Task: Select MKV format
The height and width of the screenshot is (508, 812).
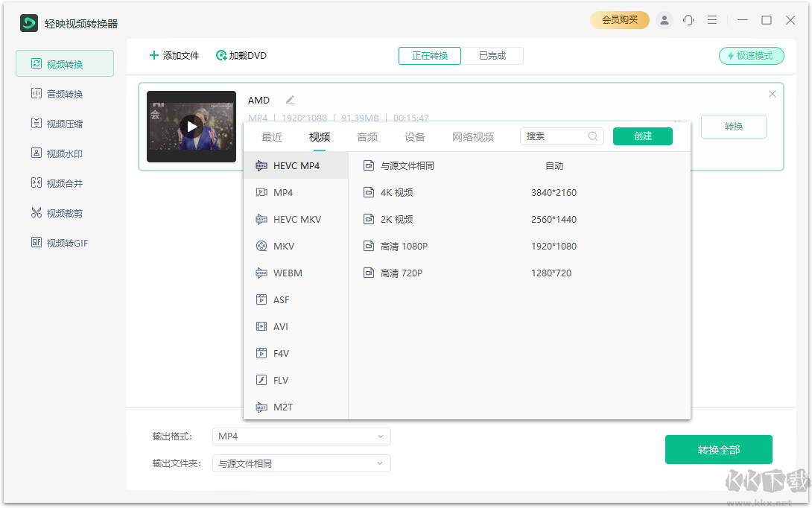Action: (296, 247)
